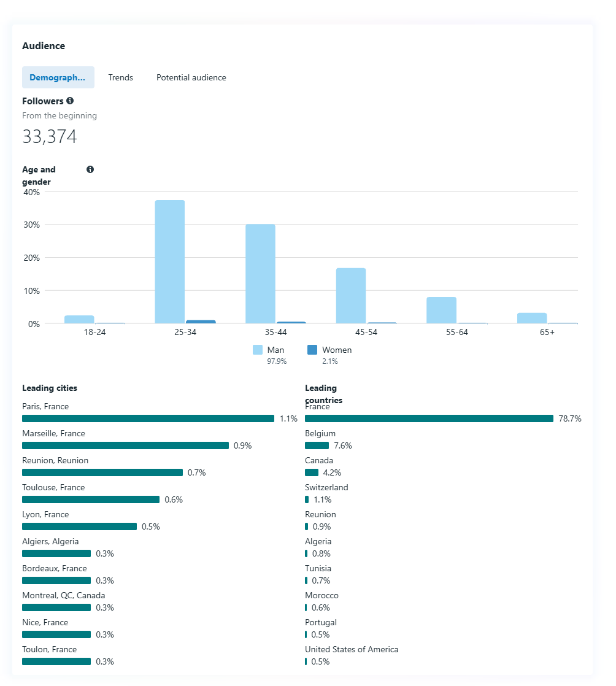Click the Man legend color swatch
The width and height of the screenshot is (616, 686).
point(258,350)
